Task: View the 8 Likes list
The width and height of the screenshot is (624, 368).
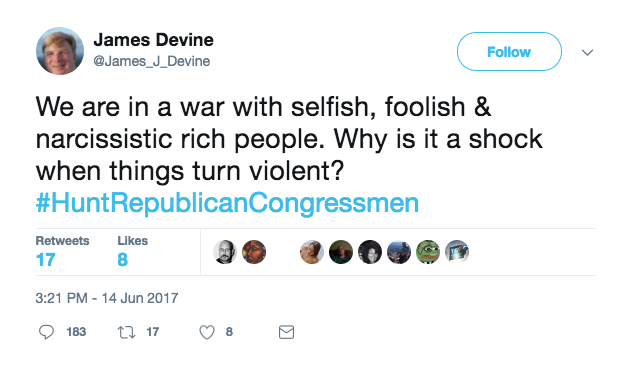Action: 133,251
